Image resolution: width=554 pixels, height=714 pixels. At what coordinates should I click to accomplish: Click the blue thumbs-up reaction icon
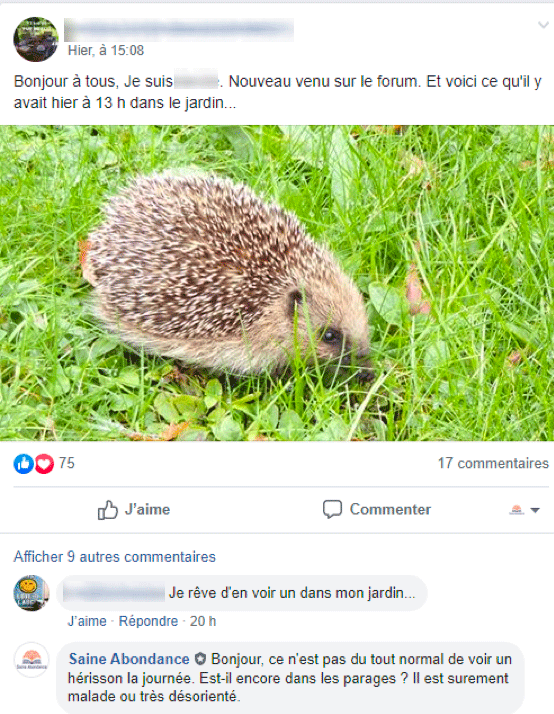23,464
